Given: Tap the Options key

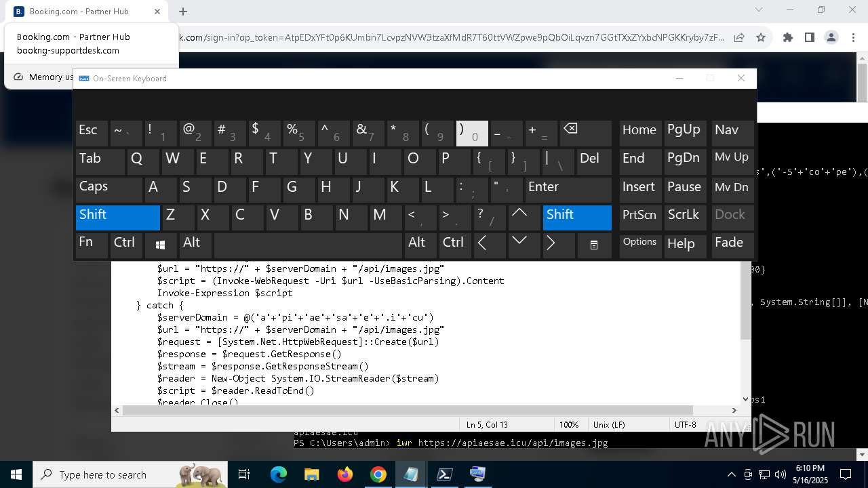Looking at the screenshot, I should pyautogui.click(x=640, y=245).
